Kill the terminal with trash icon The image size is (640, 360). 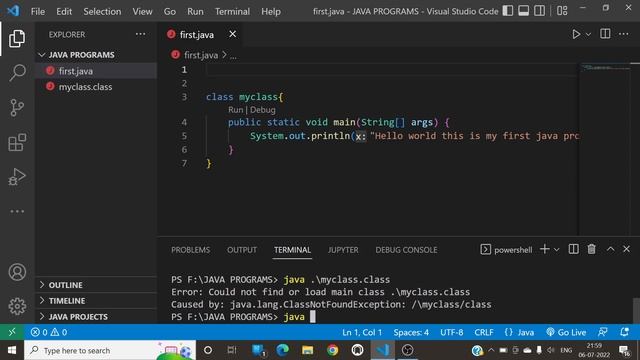tap(591, 249)
